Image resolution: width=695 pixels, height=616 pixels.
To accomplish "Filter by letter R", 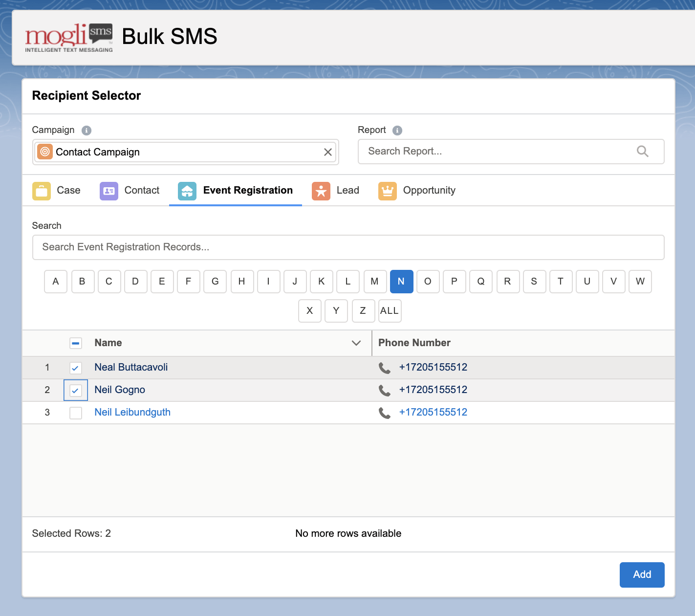I will click(508, 282).
